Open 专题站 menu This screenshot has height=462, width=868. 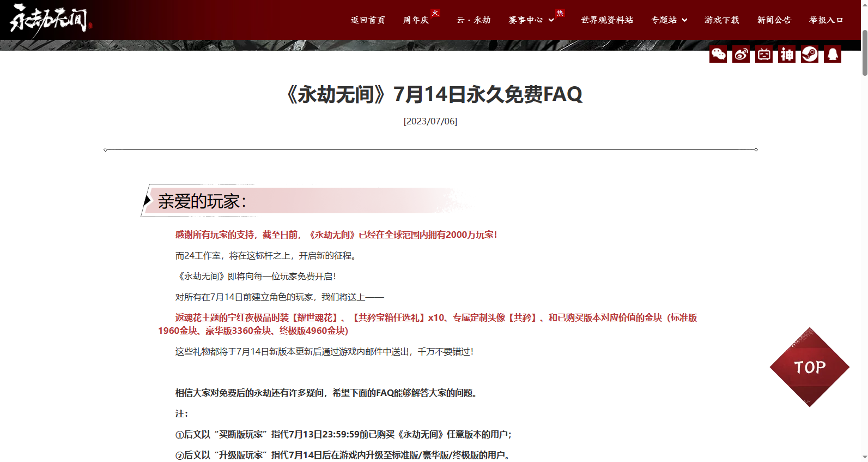[664, 20]
